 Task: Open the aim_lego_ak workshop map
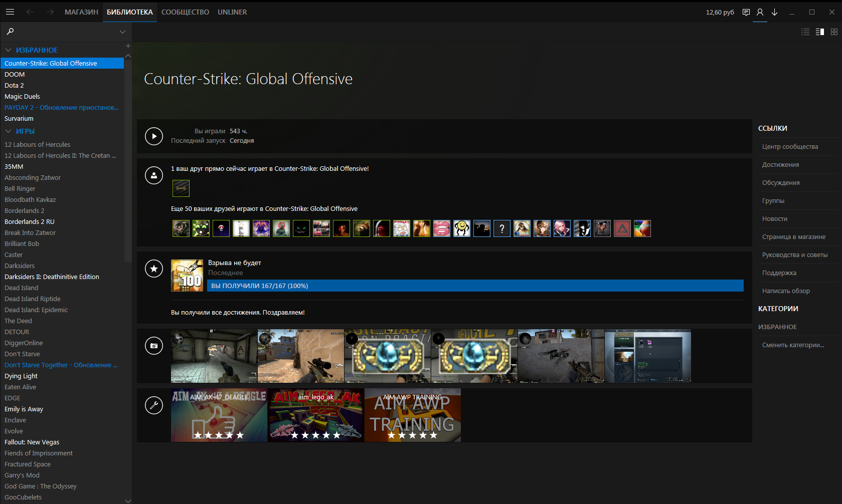pyautogui.click(x=316, y=415)
